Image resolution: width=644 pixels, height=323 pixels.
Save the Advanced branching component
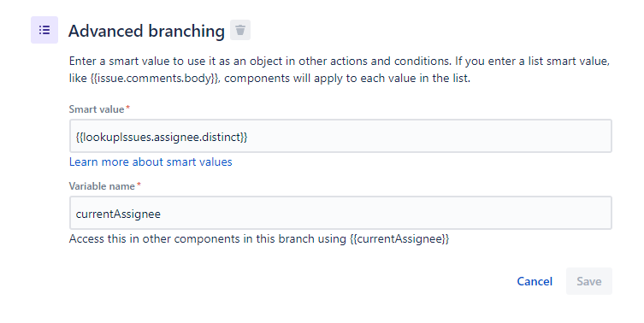click(x=589, y=281)
